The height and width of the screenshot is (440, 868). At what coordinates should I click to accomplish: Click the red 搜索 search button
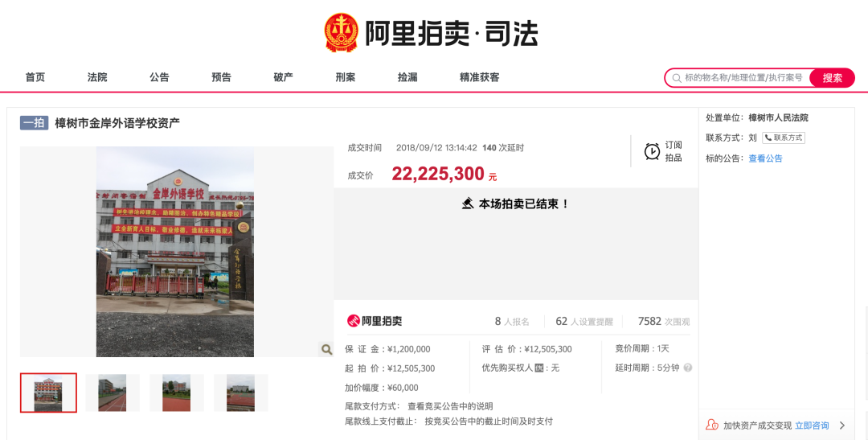click(832, 78)
